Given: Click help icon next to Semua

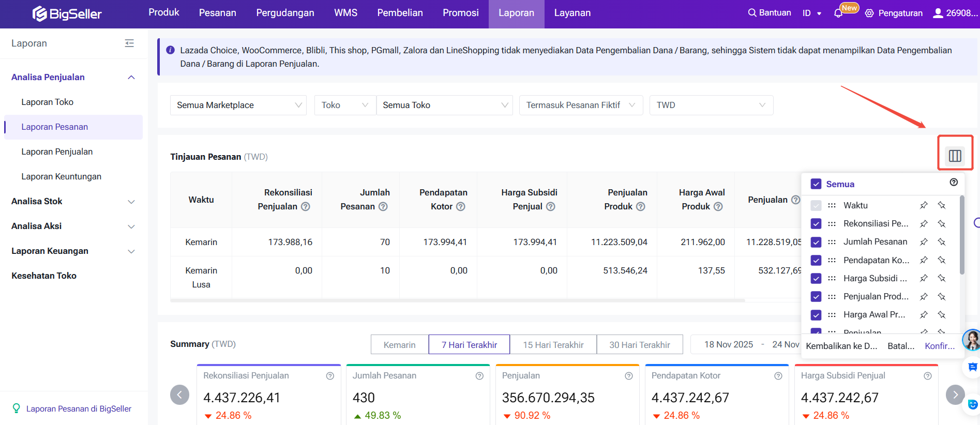Looking at the screenshot, I should 954,182.
